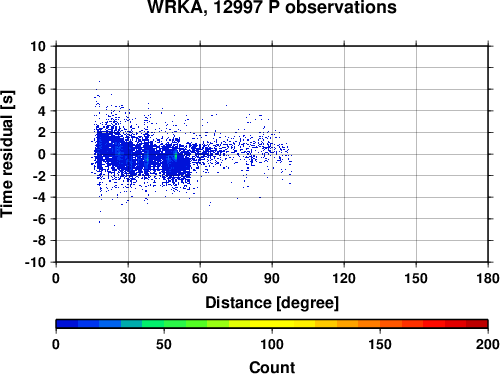This screenshot has height=374, width=500.
Task: Click the y-axis tick label -10
Action: tap(35, 262)
